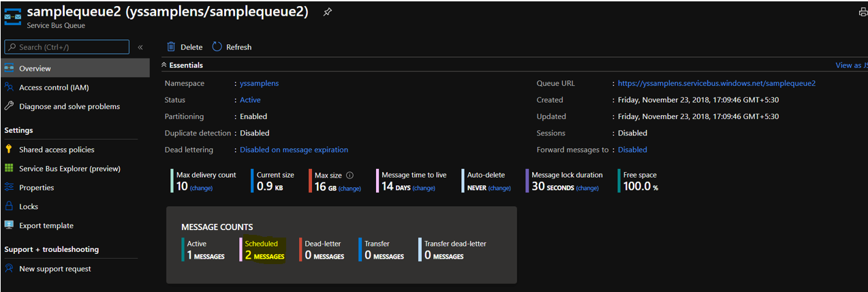
Task: Click the Service Bus Explorer grid icon
Action: (x=9, y=168)
